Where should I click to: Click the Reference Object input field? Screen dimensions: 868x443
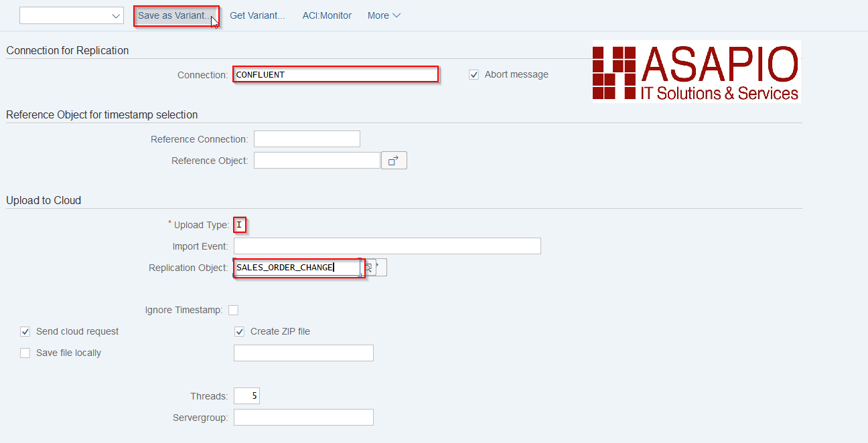click(x=317, y=161)
